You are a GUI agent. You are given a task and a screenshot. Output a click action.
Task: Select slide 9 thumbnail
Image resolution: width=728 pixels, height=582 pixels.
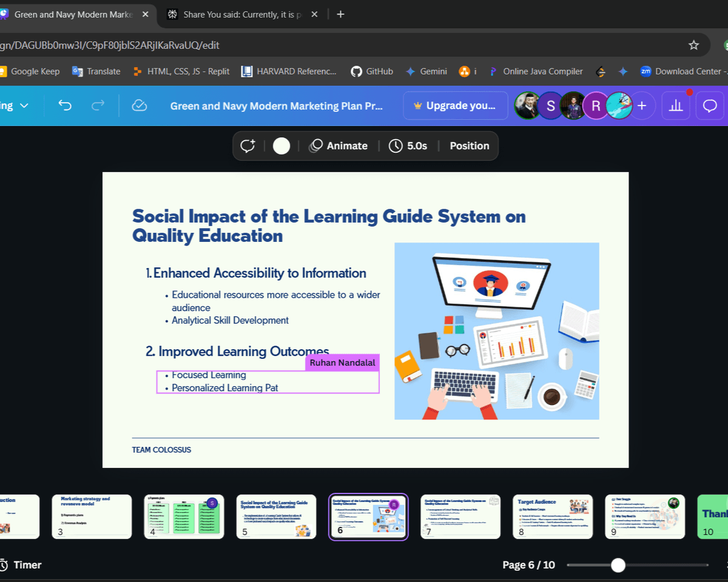click(x=645, y=517)
